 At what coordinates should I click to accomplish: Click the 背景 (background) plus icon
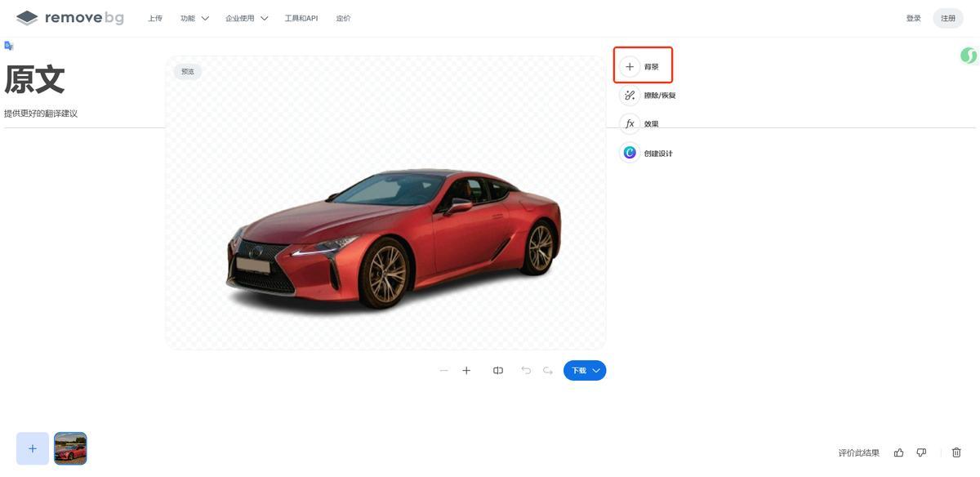click(x=630, y=67)
